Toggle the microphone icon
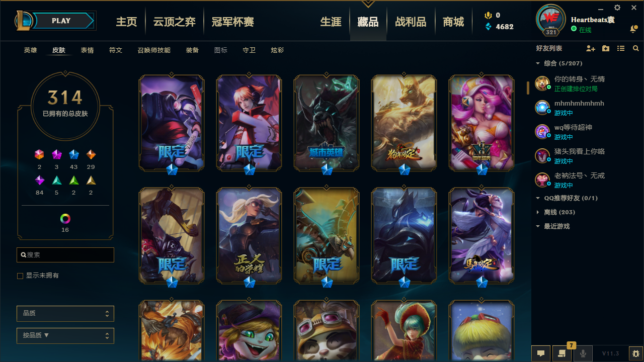644x362 pixels. 583,353
